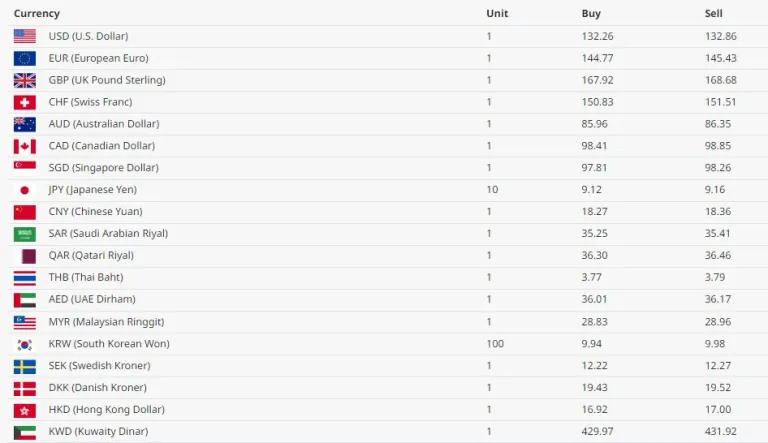
Task: Click the Swiss flag icon
Action: (25, 102)
